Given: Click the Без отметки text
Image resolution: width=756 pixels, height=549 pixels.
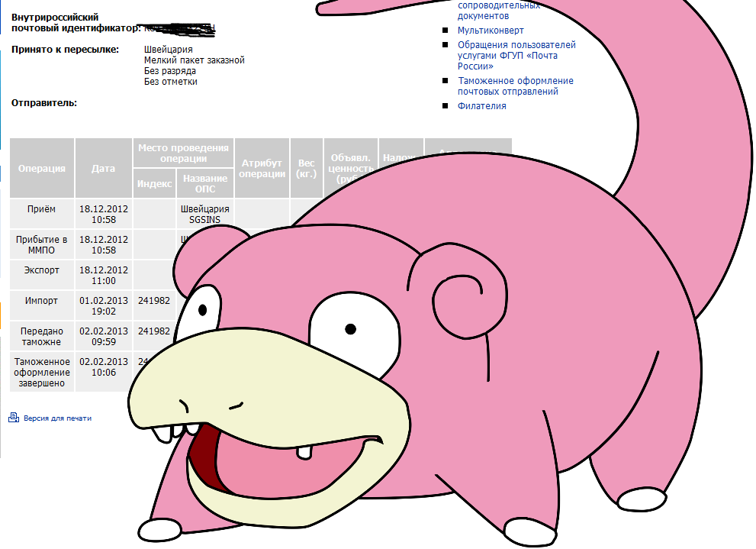Looking at the screenshot, I should pos(171,82).
